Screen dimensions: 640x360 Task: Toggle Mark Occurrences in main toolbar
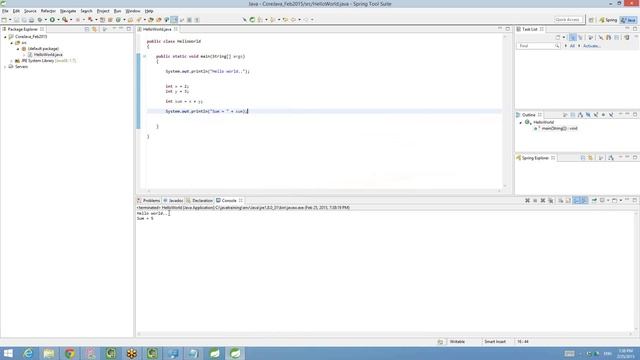coord(174,20)
